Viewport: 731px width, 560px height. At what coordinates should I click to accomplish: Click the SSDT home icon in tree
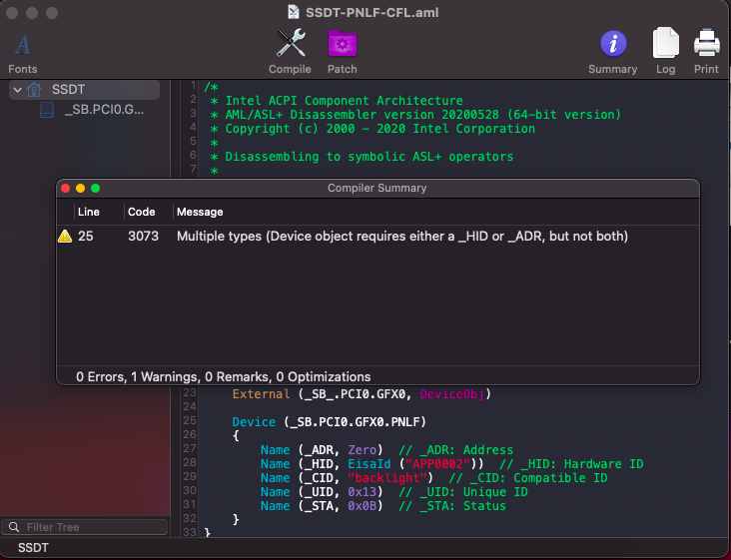point(35,90)
